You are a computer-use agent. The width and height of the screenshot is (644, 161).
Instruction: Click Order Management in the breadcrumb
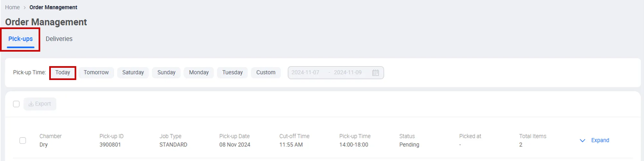coord(53,7)
